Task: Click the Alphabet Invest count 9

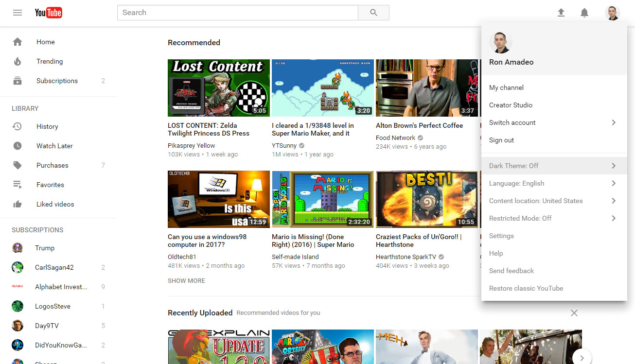Action: [x=103, y=287]
